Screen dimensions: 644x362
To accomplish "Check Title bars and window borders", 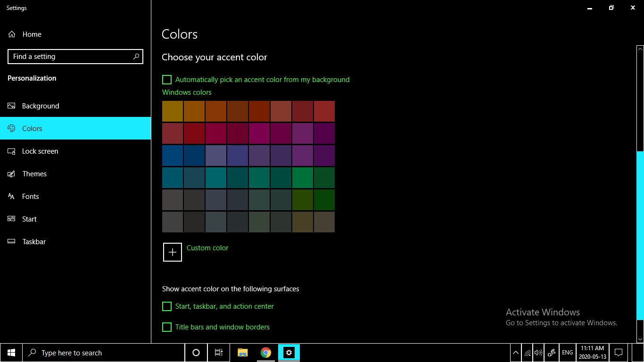I will pos(167,327).
